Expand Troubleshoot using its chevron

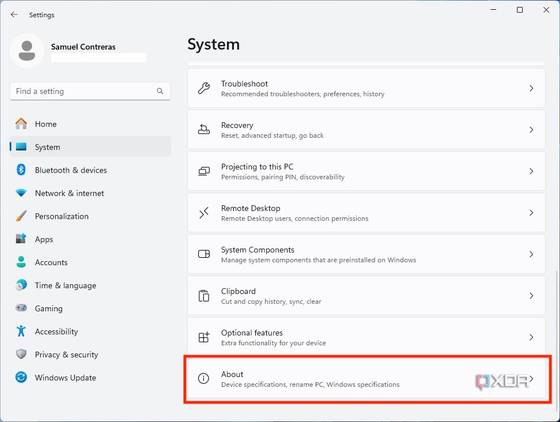coord(531,88)
